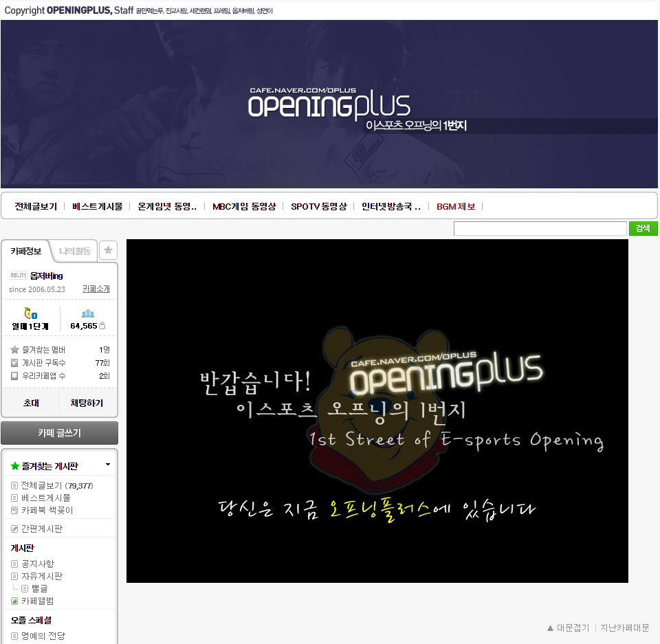Click Copyright OPENINGPLUS, Staff header text
The height and width of the screenshot is (644, 660).
point(69,10)
